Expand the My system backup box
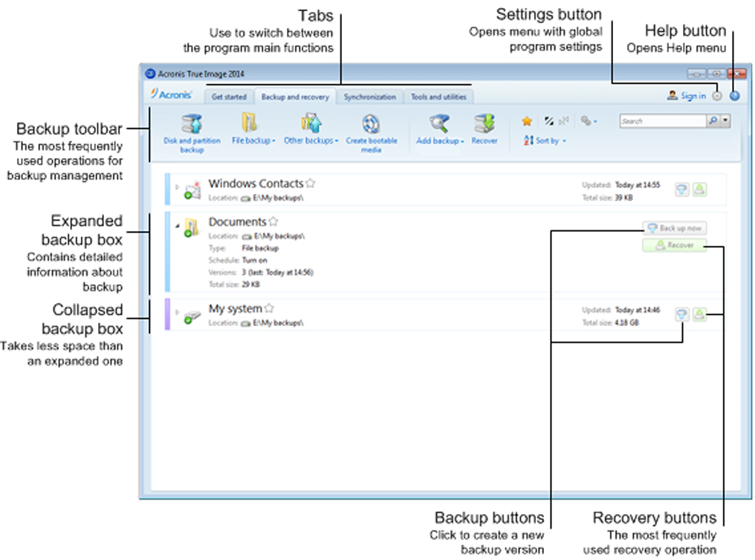 point(177,312)
